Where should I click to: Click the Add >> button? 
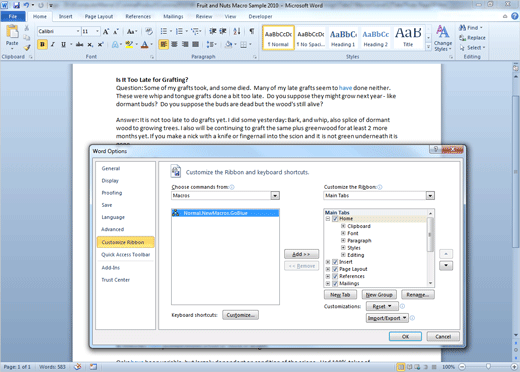click(301, 254)
